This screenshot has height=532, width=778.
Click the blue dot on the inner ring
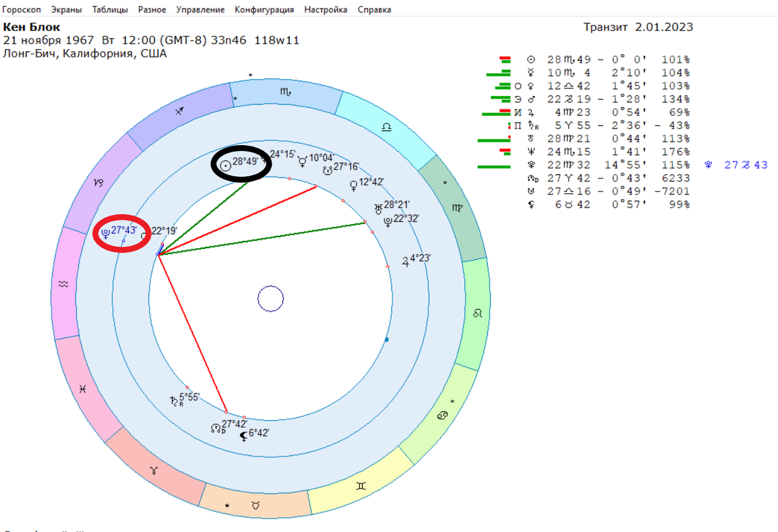tap(386, 340)
